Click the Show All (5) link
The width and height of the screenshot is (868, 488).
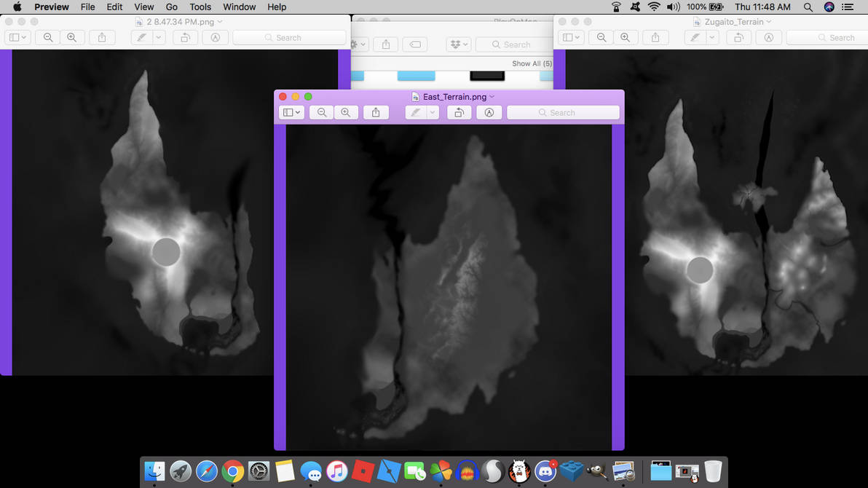click(x=531, y=64)
